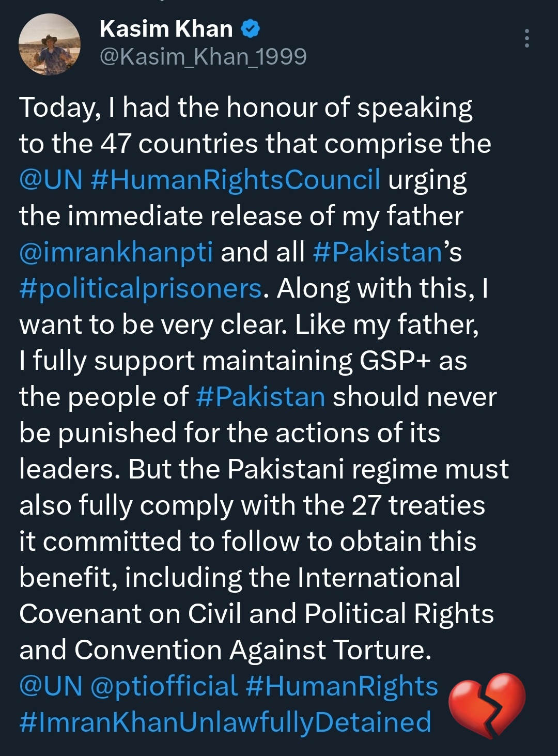Viewport: 558px width, 756px height.
Task: Visit the @imrankhanpti mention
Action: [116, 252]
